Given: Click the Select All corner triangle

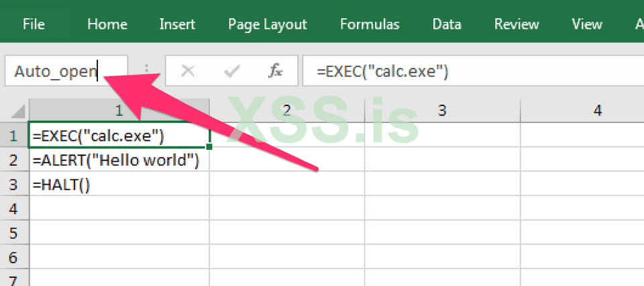Looking at the screenshot, I should click(17, 110).
